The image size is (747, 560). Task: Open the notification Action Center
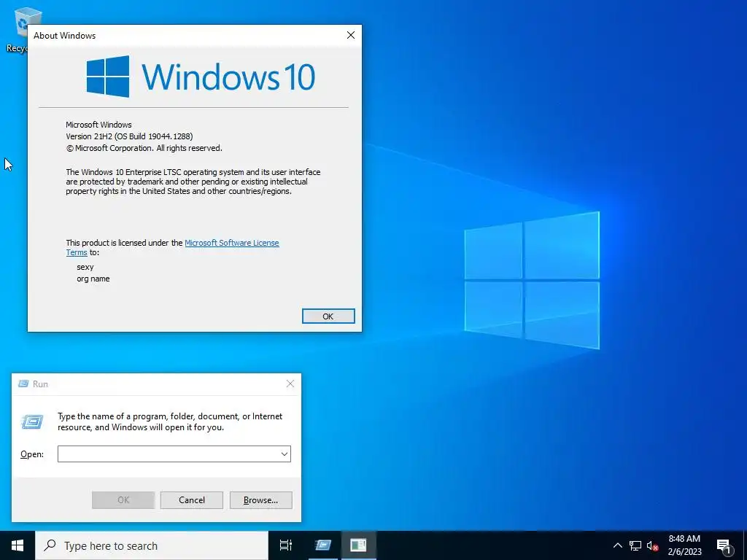coord(724,545)
